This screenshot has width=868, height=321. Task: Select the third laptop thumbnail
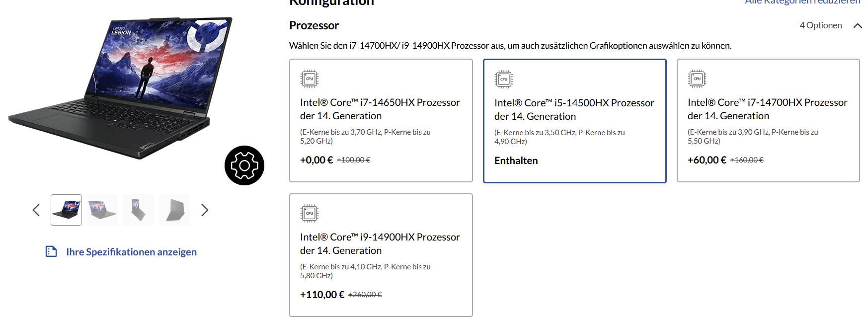138,210
